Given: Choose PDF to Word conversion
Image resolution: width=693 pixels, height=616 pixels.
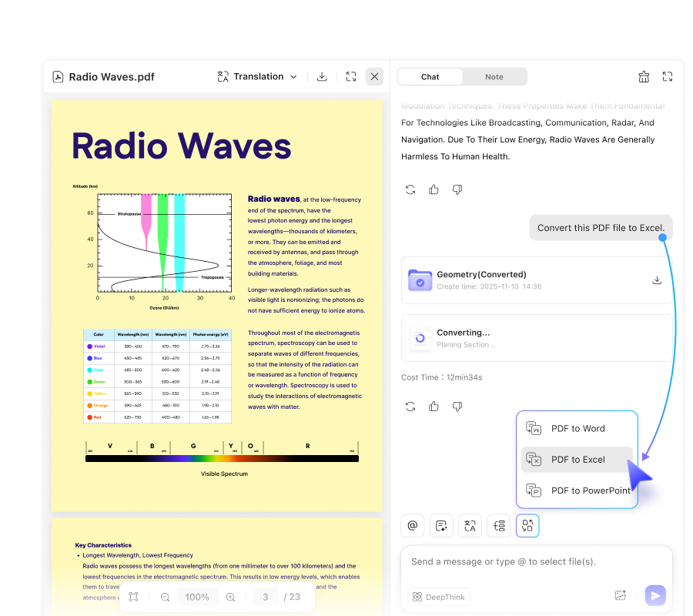Looking at the screenshot, I should 577,428.
